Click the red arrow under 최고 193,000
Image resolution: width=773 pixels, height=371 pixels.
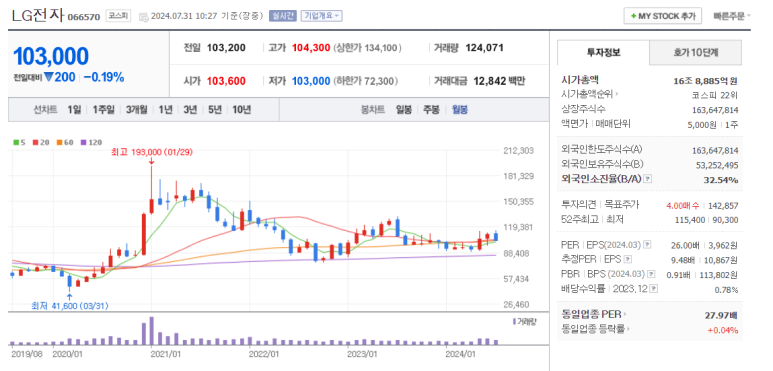coord(151,161)
